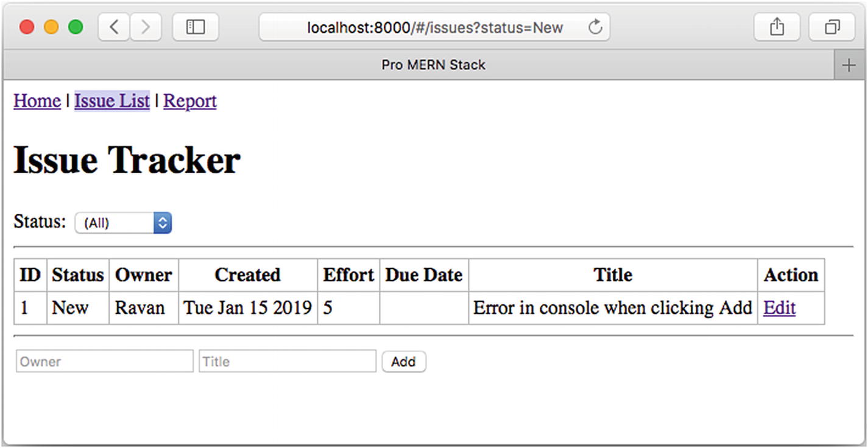The image size is (868, 448).
Task: Focus the Owner input field
Action: point(105,362)
